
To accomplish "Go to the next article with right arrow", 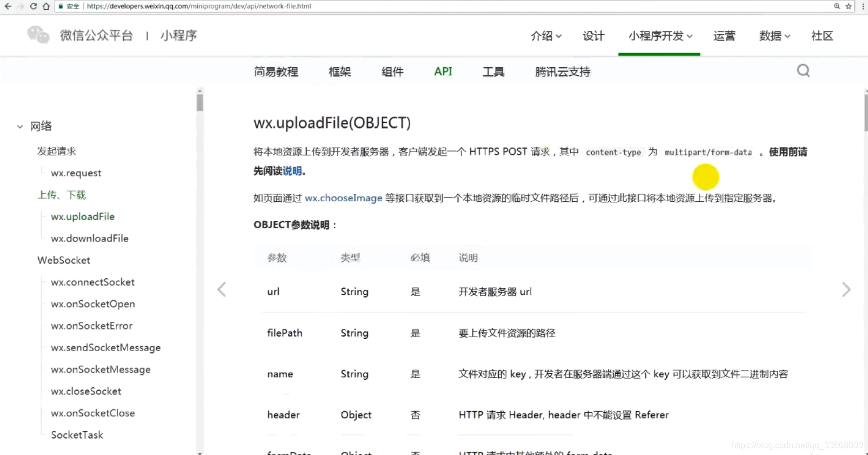I will (846, 289).
